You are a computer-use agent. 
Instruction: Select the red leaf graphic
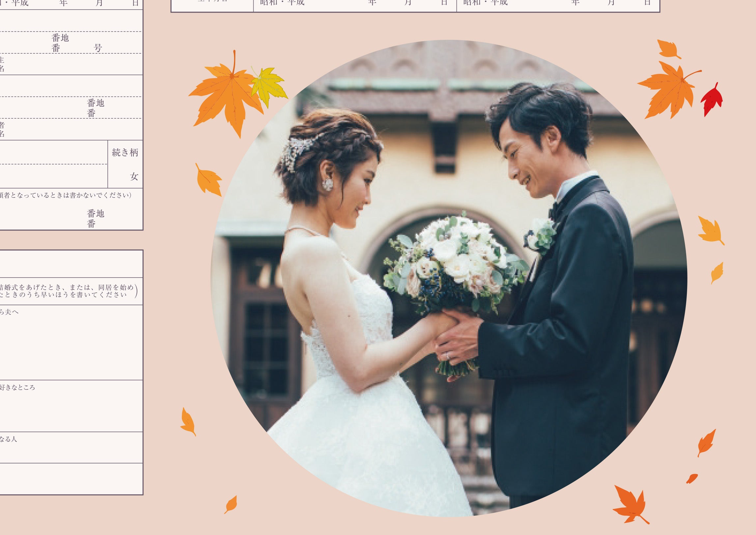[712, 100]
